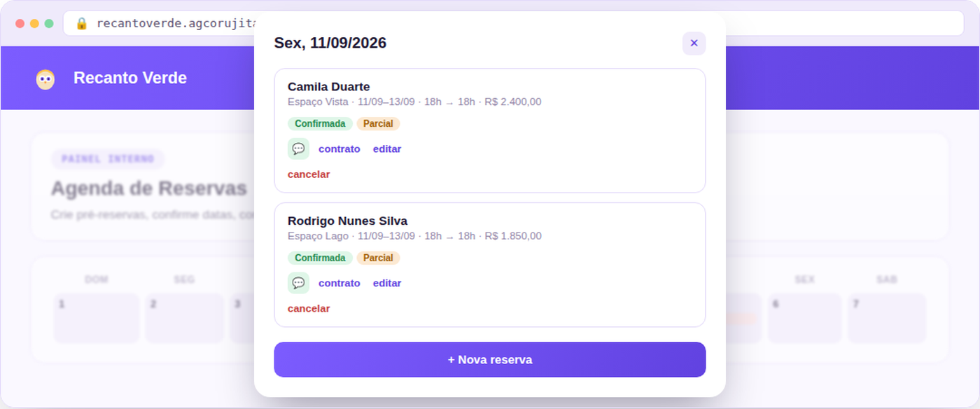The height and width of the screenshot is (409, 980).
Task: Select calendar day 1 cell
Action: pyautogui.click(x=97, y=318)
